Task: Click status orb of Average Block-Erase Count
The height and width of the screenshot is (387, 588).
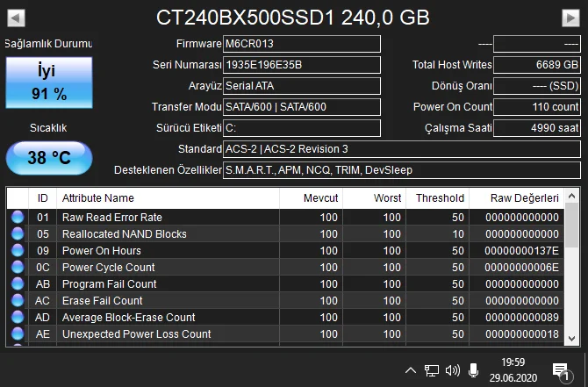Action: (18, 318)
